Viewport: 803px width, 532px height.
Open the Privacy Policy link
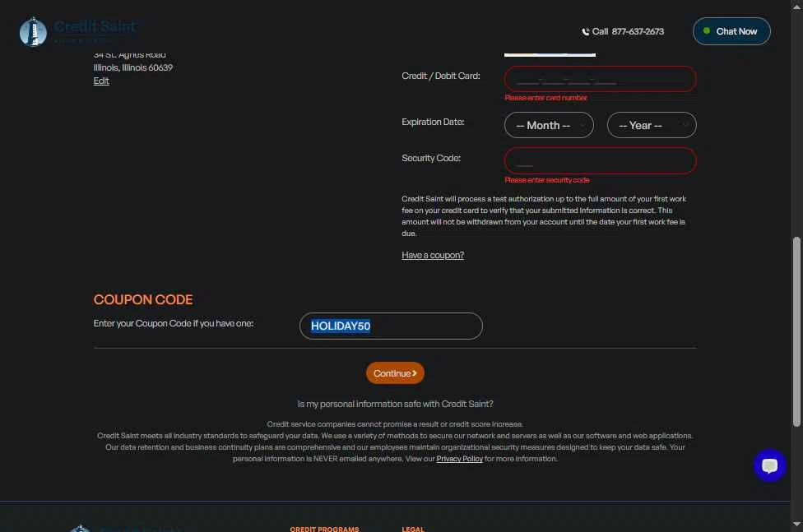[x=459, y=459]
